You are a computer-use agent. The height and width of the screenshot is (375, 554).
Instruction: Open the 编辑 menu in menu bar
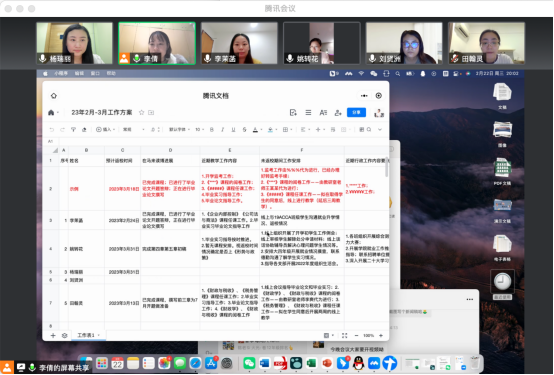pyautogui.click(x=79, y=74)
